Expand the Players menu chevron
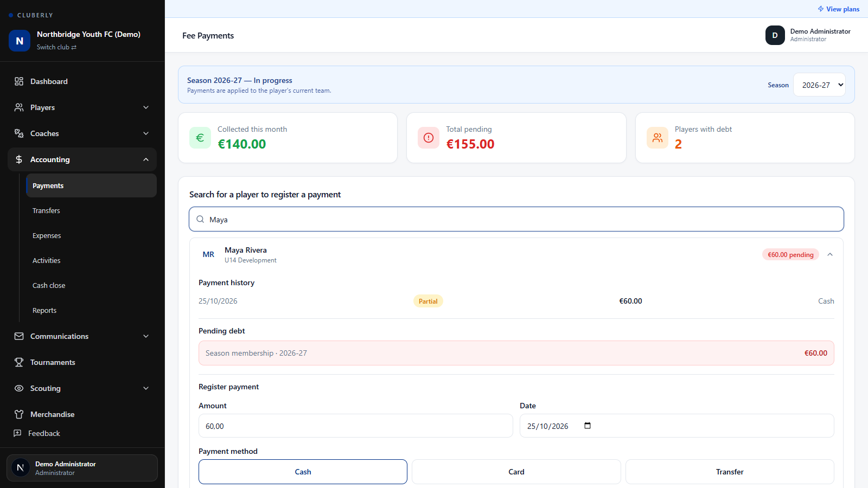868x488 pixels. tap(146, 107)
